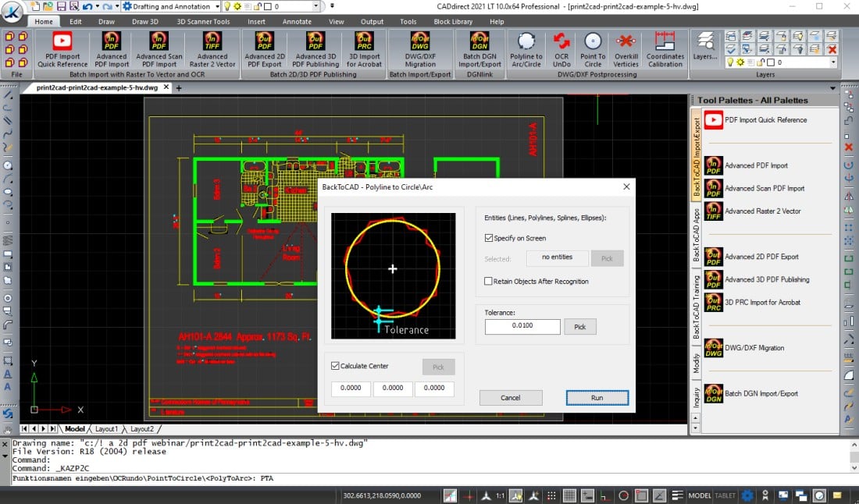
Task: Open Batch DGN Import/Export ribbon tool
Action: (x=479, y=49)
